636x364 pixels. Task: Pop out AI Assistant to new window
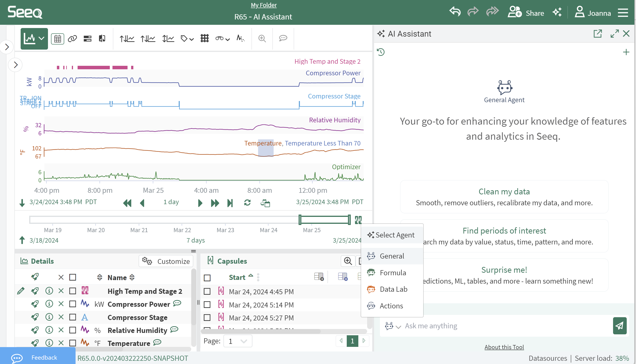point(598,34)
